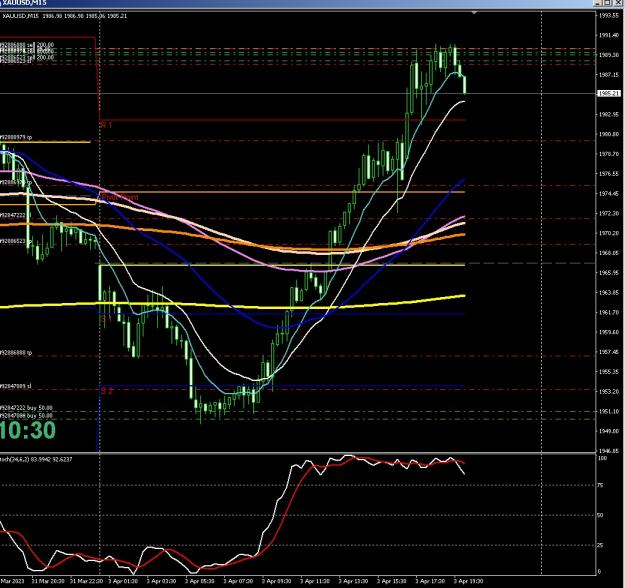Click the 75 level on stochastic scale
The image size is (625, 588).
point(601,486)
